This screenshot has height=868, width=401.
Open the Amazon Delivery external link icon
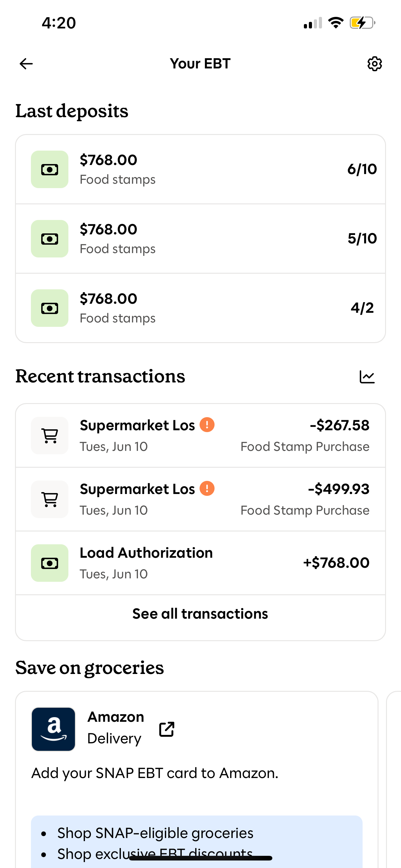[x=167, y=729]
